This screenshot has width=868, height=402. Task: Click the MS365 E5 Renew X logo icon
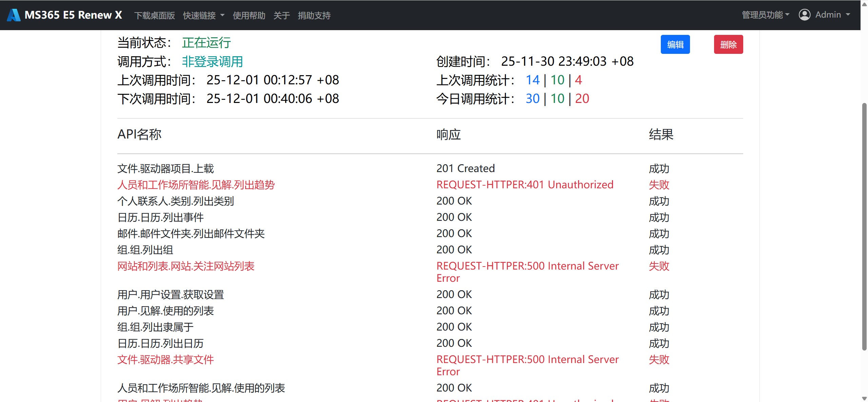coord(14,15)
